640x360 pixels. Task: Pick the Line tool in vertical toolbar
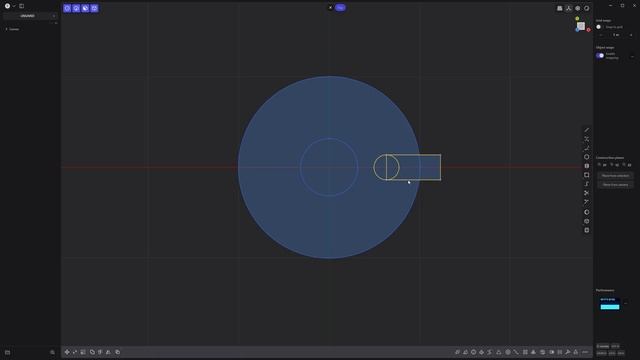[587, 130]
